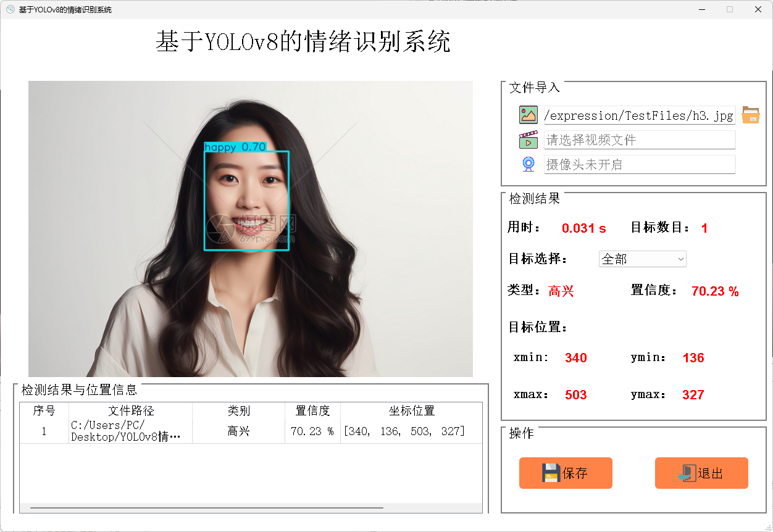Click the 退出 exit button

tap(701, 473)
